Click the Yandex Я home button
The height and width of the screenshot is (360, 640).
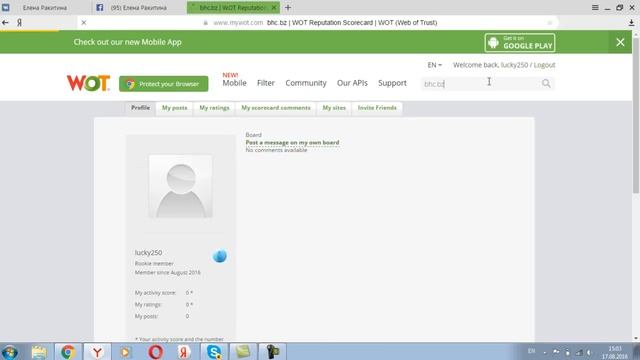(19, 22)
